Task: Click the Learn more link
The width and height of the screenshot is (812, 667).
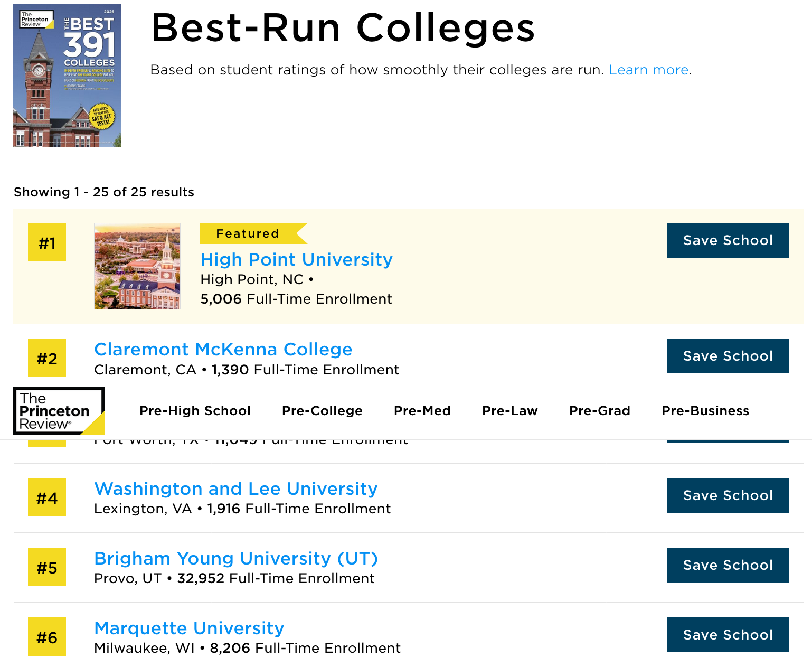Action: tap(648, 70)
